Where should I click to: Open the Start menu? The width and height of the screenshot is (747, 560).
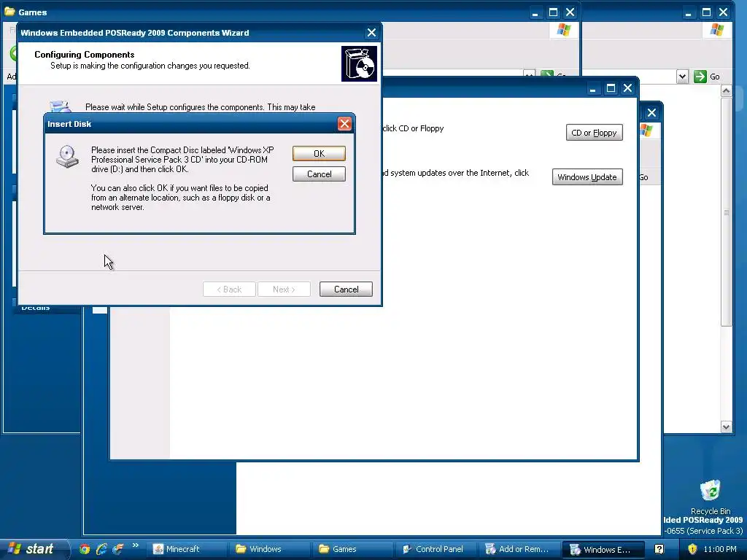pyautogui.click(x=34, y=549)
